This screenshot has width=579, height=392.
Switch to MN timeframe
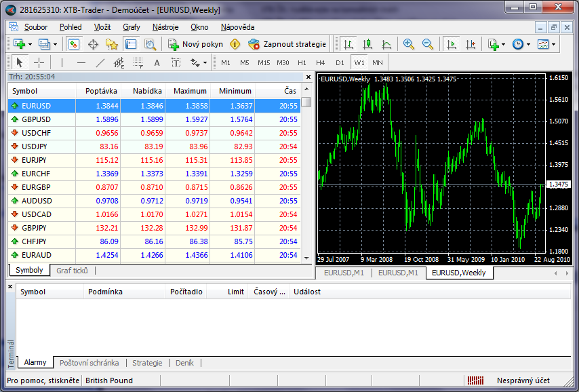click(x=378, y=63)
